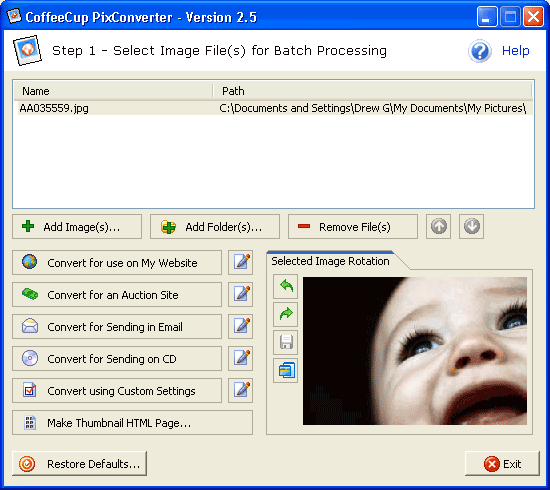Edit settings for Sending in Email
The width and height of the screenshot is (550, 490).
point(241,326)
